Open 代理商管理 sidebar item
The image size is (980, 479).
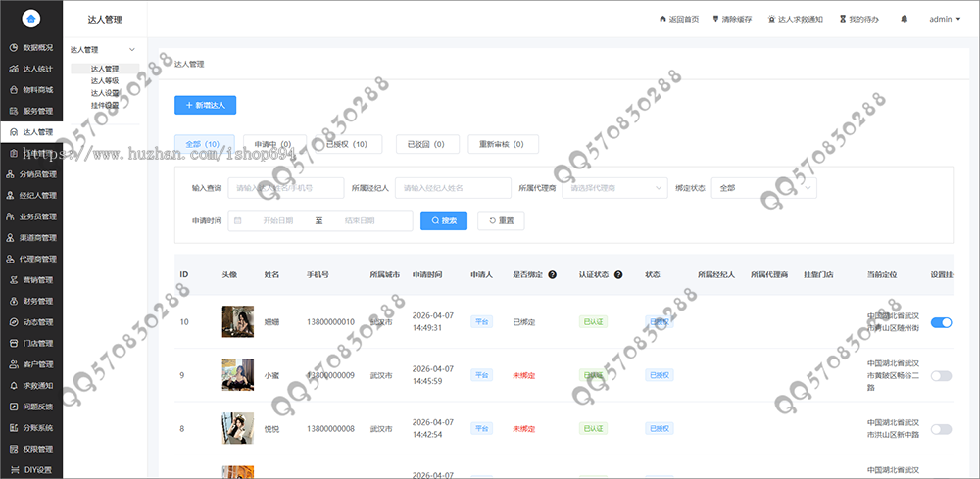coord(31,259)
